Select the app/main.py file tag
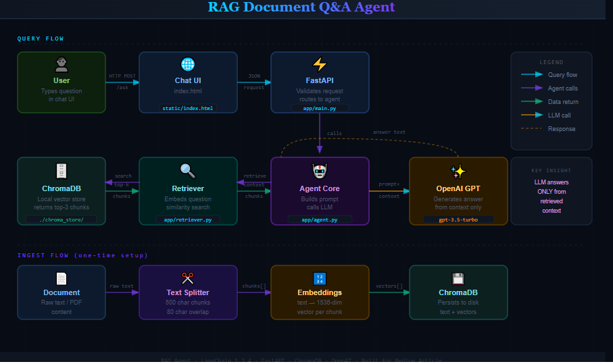 tap(320, 108)
